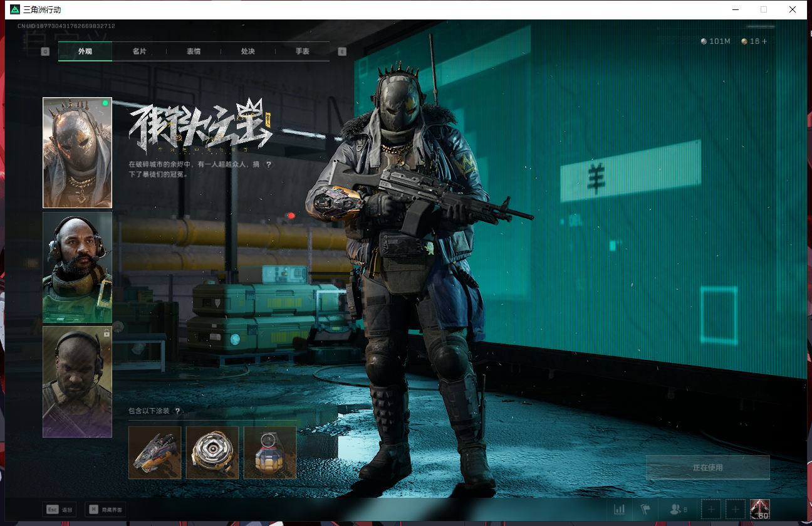Open the 手表 tab

point(303,51)
